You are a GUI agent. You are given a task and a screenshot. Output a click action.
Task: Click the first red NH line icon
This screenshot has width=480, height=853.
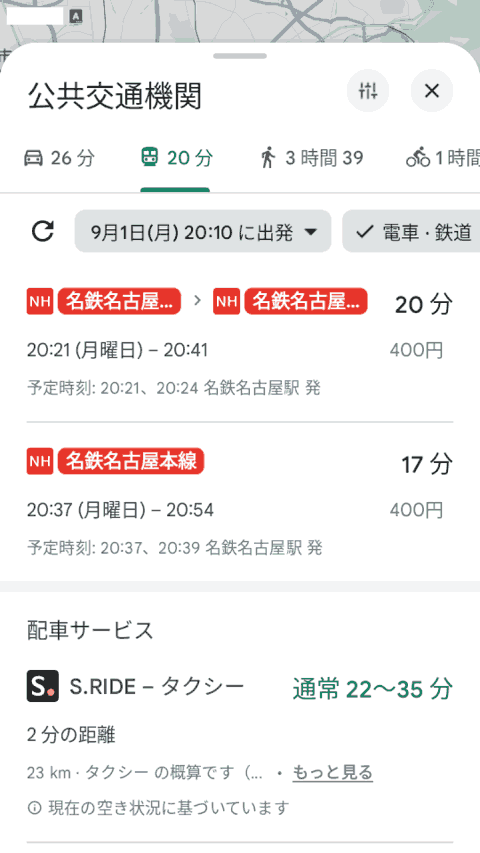(40, 301)
